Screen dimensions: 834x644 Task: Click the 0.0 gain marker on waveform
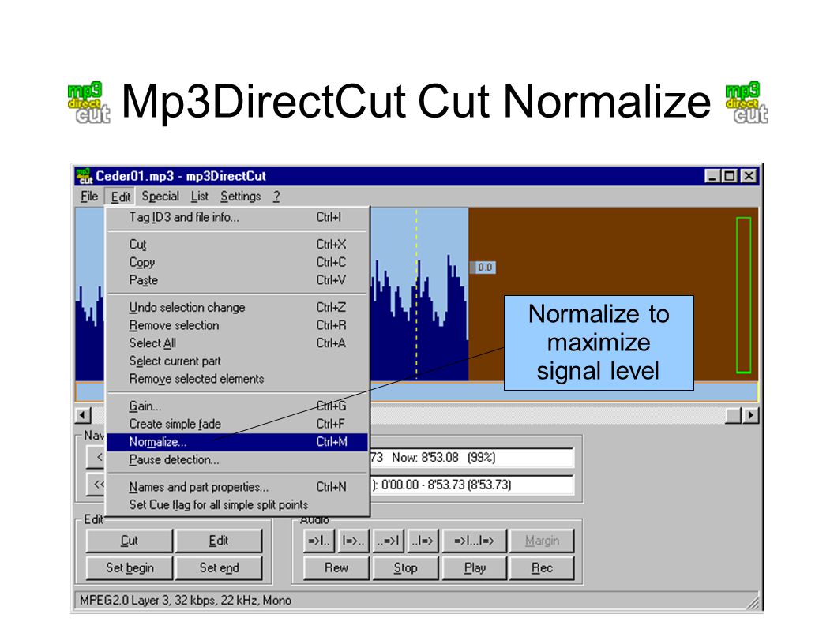pyautogui.click(x=483, y=268)
